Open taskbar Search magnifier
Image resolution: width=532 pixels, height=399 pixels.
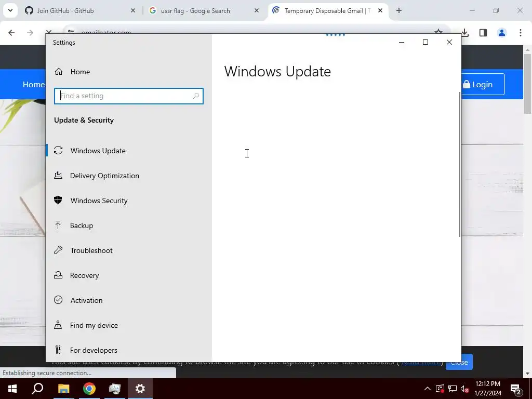point(37,389)
